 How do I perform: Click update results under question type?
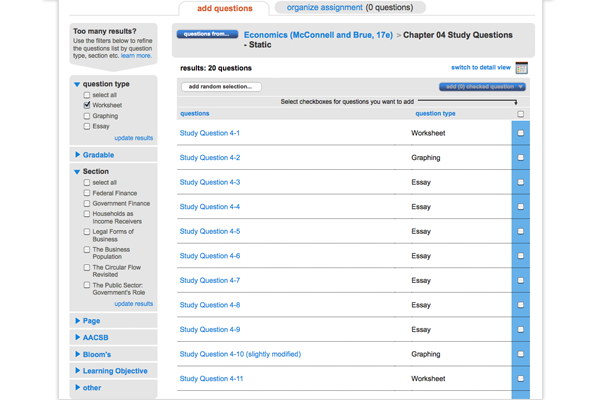tap(133, 138)
